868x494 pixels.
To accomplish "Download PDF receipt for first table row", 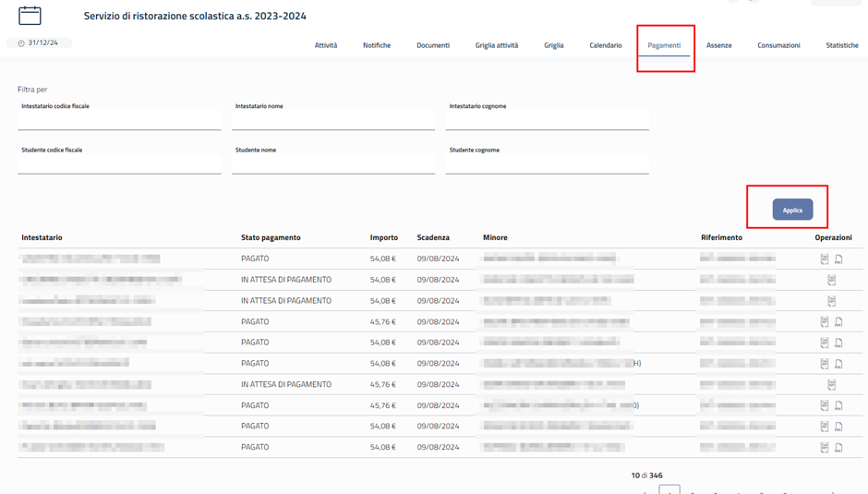I will point(838,259).
